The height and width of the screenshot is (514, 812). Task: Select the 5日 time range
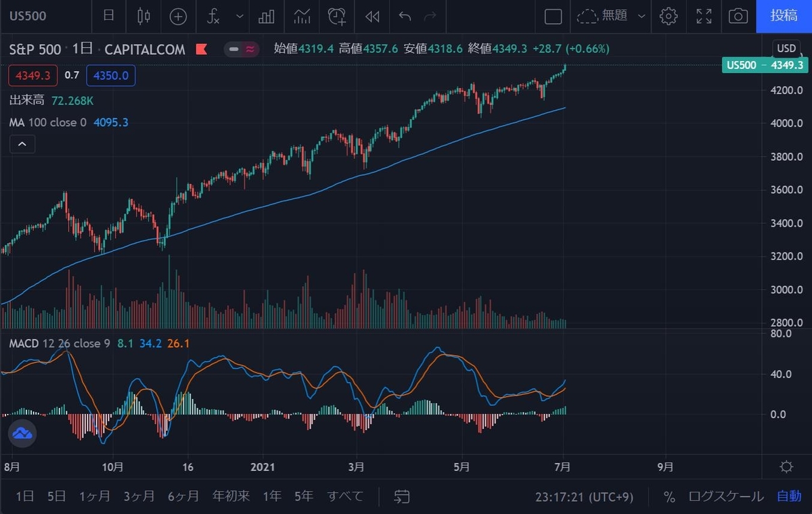57,496
